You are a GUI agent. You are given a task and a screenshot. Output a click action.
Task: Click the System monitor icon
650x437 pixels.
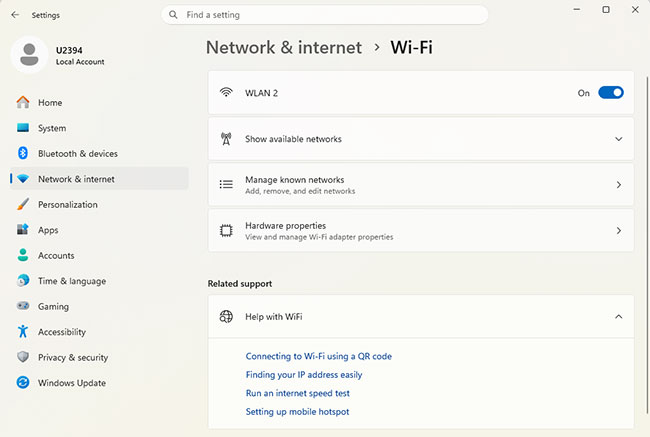(23, 128)
